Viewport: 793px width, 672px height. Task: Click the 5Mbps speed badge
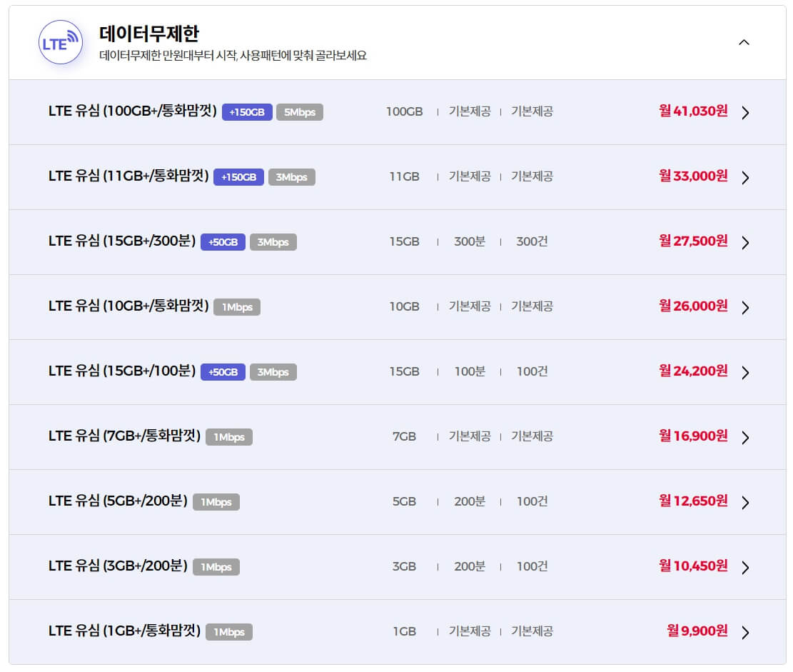299,111
